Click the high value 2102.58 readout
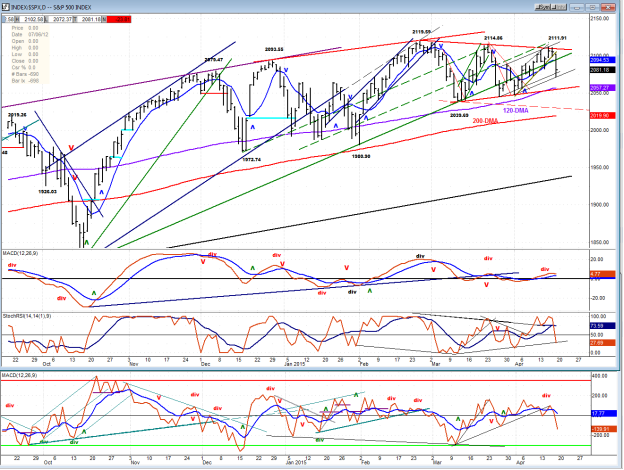Viewport: 624px width, 470px height. coord(32,19)
